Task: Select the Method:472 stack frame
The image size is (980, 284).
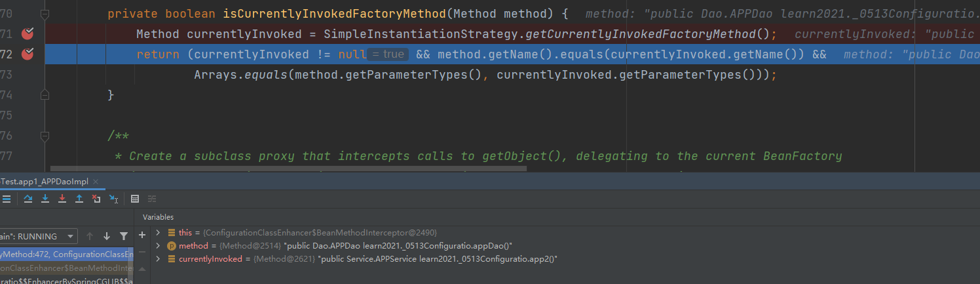Action: [66, 254]
